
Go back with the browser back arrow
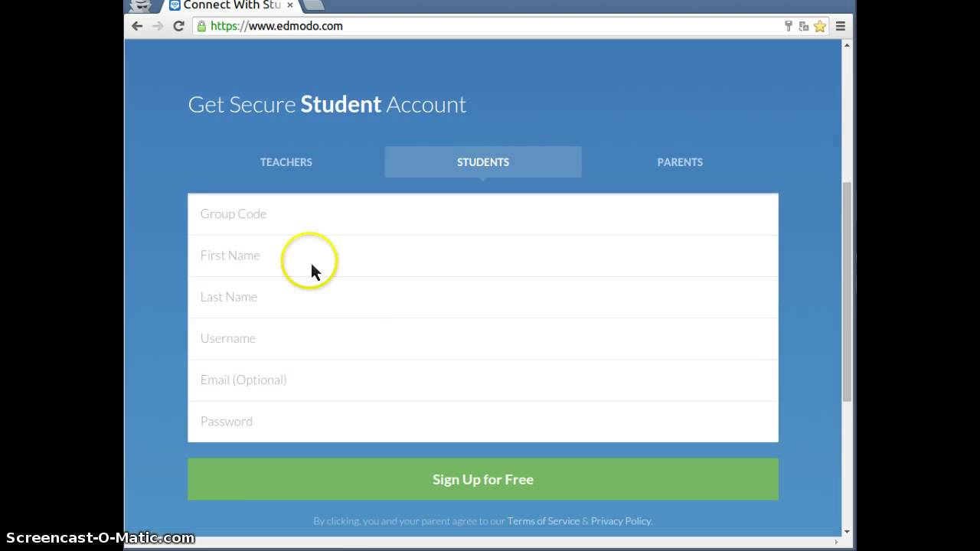(x=137, y=26)
